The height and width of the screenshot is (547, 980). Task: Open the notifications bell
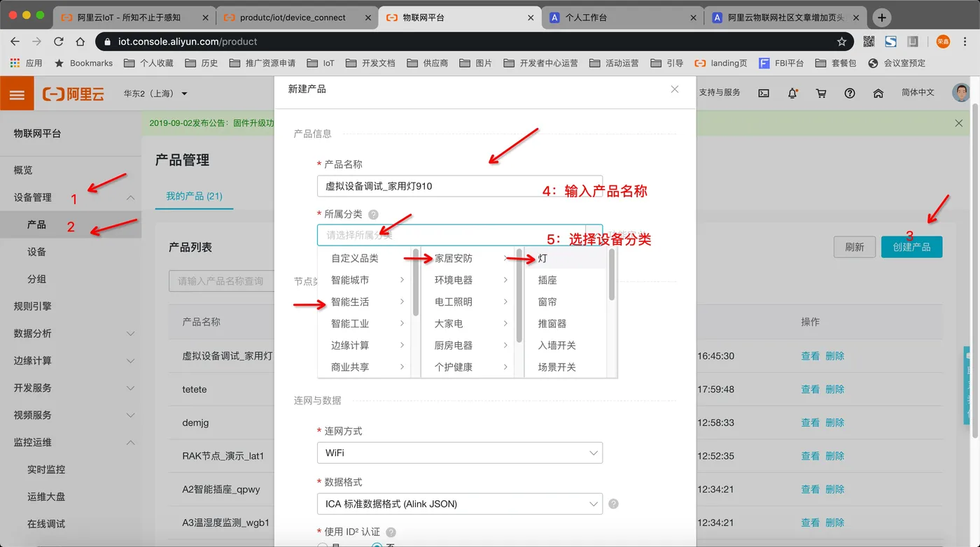tap(792, 93)
